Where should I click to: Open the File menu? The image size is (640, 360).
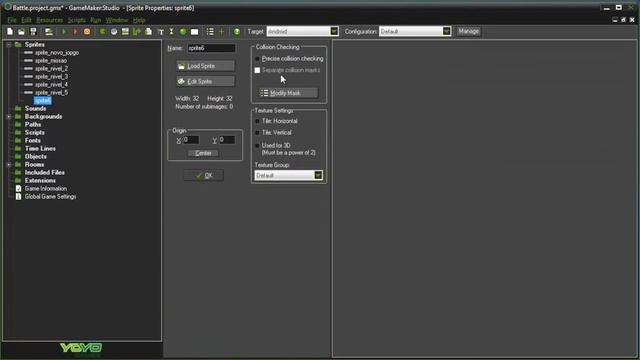coord(12,20)
